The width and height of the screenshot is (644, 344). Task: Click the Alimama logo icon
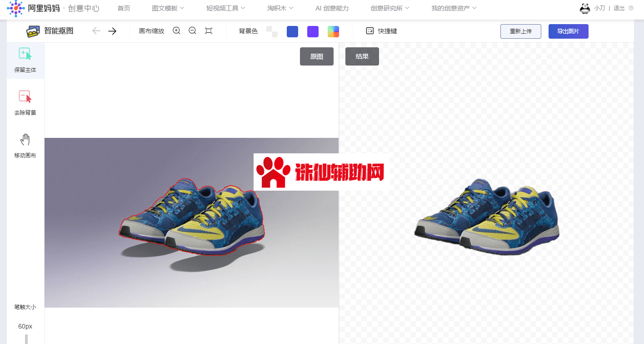tap(15, 8)
